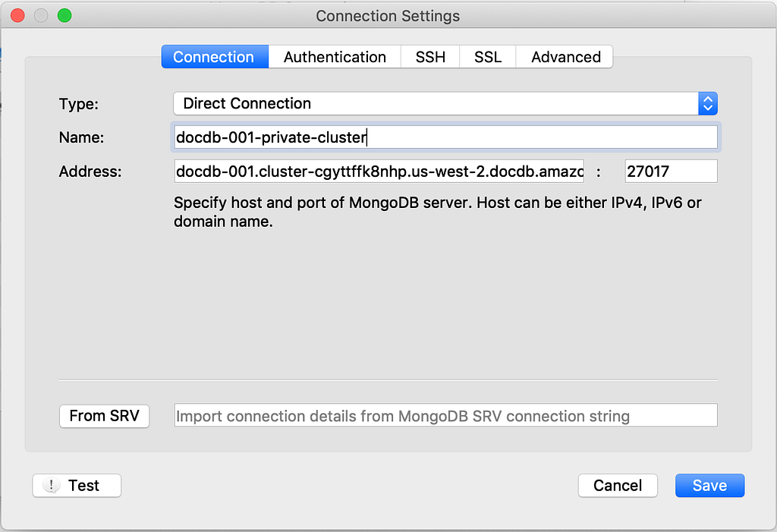
Task: Focus the Name field with docdb-001-private-cluster
Action: 445,137
